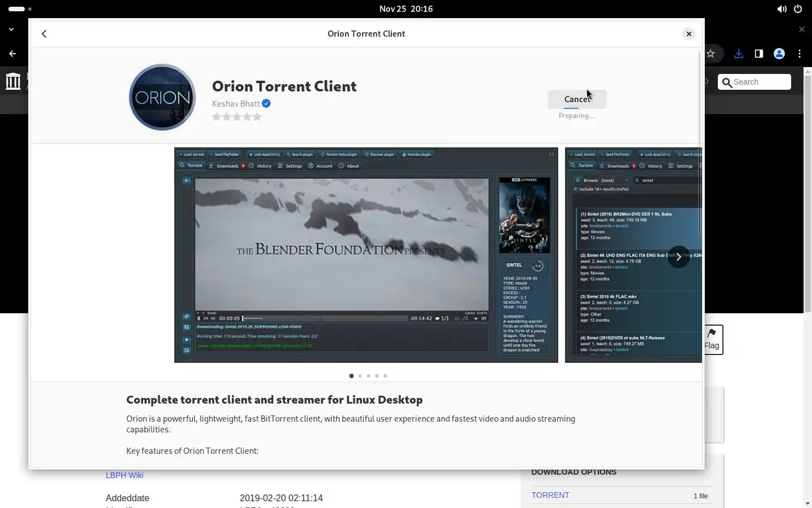Open the Activities overview
Image resolution: width=812 pixels, height=508 pixels.
pos(20,9)
